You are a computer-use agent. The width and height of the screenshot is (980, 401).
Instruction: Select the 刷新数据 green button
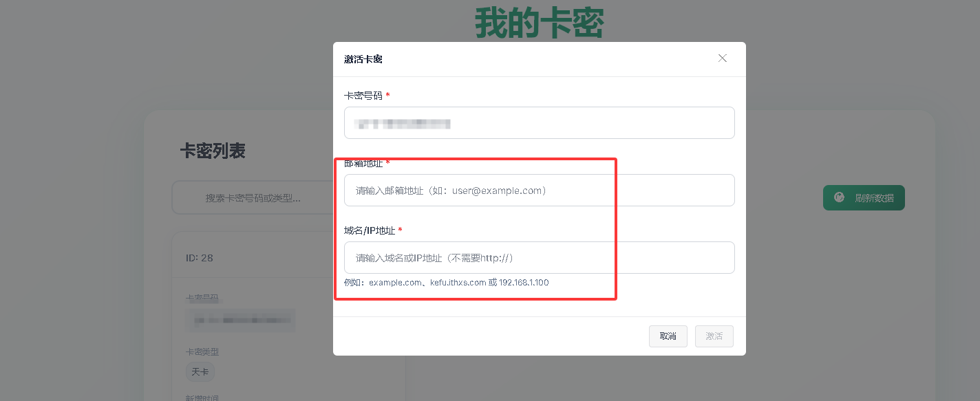coord(864,197)
